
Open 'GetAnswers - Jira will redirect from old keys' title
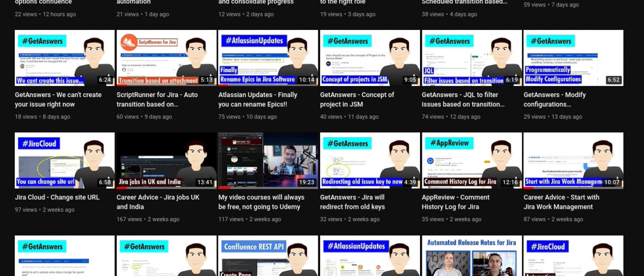(x=352, y=202)
